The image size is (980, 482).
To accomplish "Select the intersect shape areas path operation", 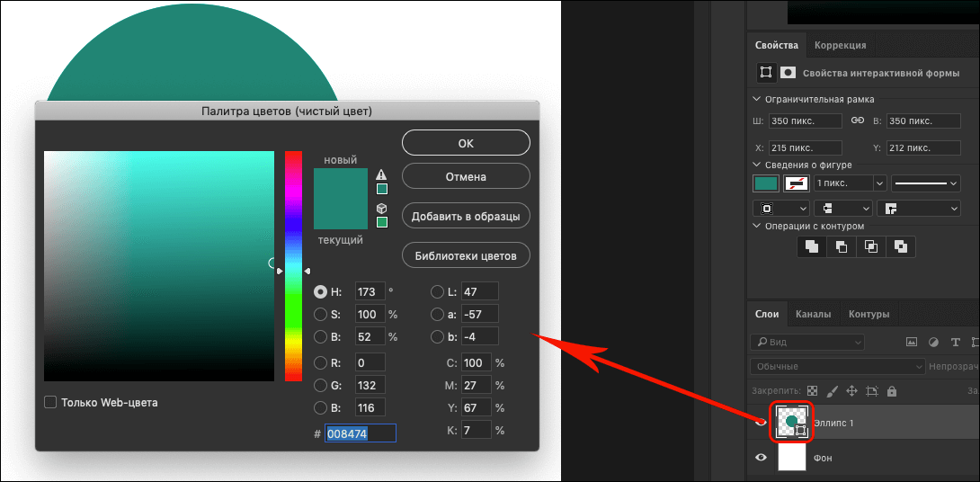I will (870, 246).
